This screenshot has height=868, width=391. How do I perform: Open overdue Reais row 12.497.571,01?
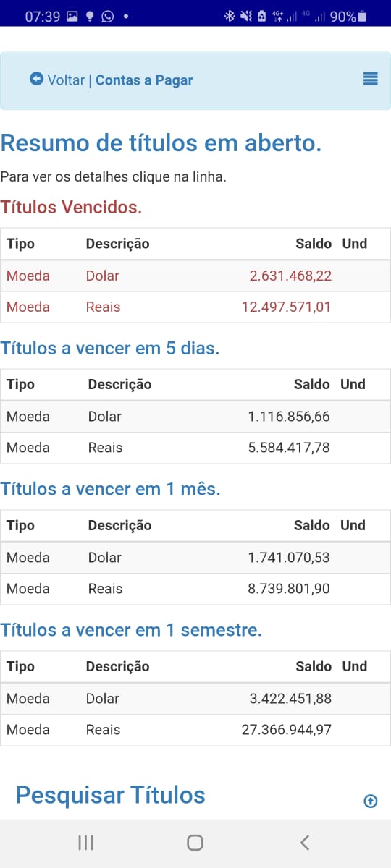tap(195, 307)
